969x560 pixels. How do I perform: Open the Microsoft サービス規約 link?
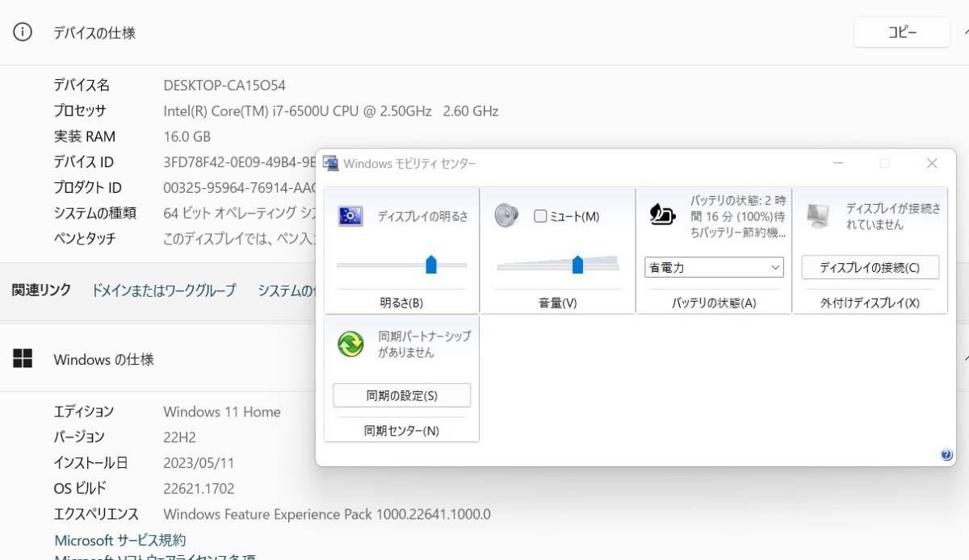120,540
